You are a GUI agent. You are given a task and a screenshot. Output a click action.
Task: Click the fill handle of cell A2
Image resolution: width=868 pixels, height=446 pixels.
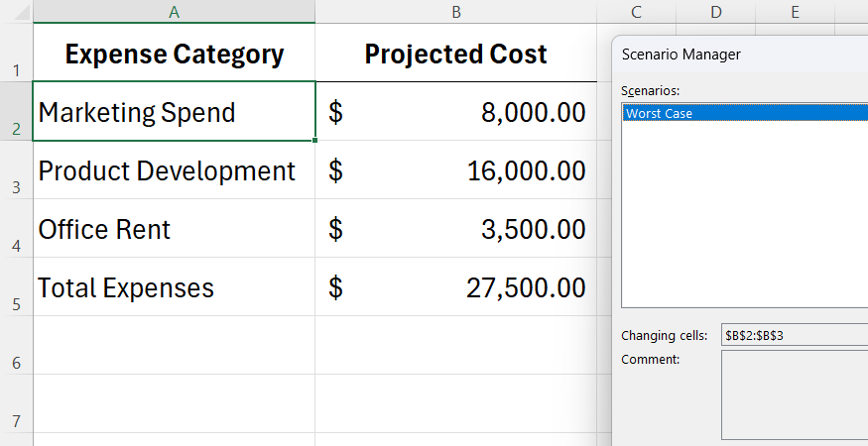pyautogui.click(x=315, y=140)
